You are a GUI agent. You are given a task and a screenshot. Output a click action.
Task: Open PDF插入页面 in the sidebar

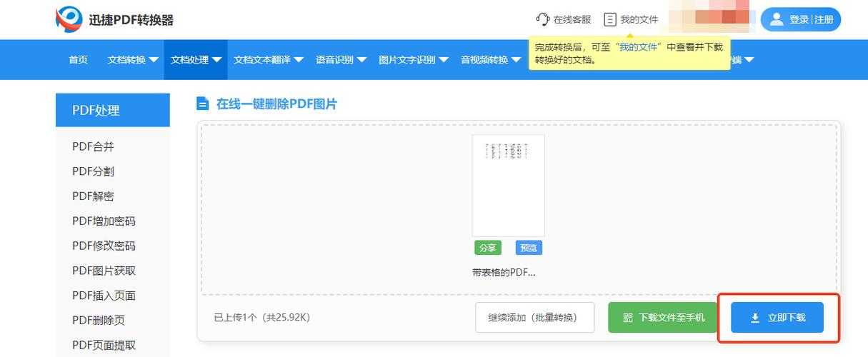104,296
